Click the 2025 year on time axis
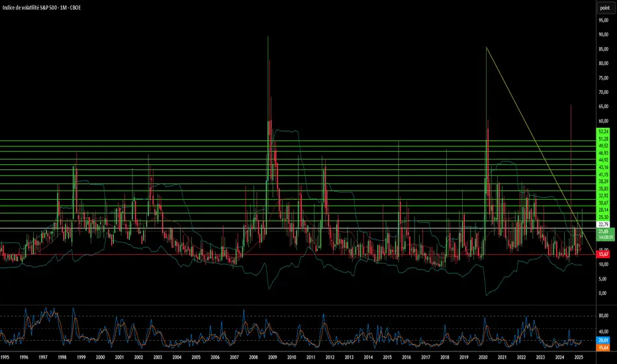The height and width of the screenshot is (364, 617). coord(579,357)
